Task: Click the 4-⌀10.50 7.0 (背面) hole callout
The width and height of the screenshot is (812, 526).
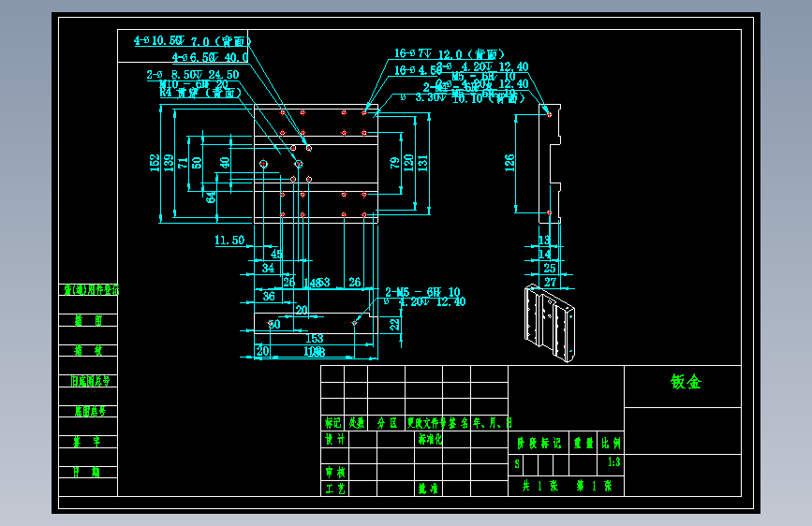Action: (192, 41)
